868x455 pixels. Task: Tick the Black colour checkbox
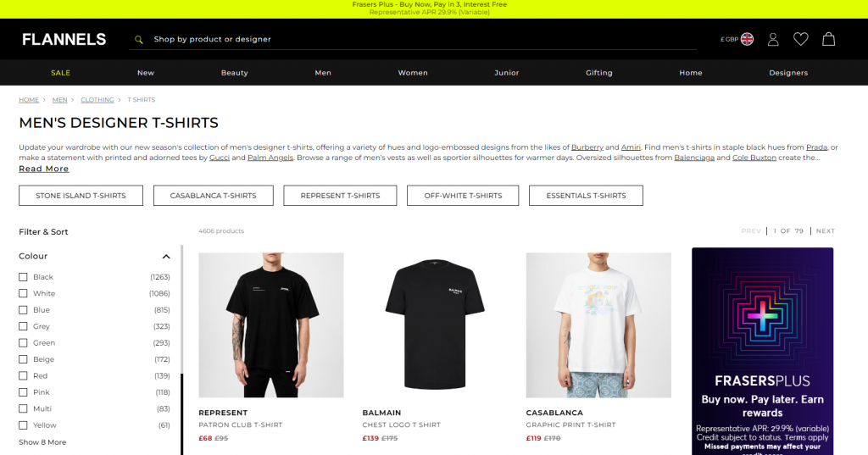click(23, 277)
